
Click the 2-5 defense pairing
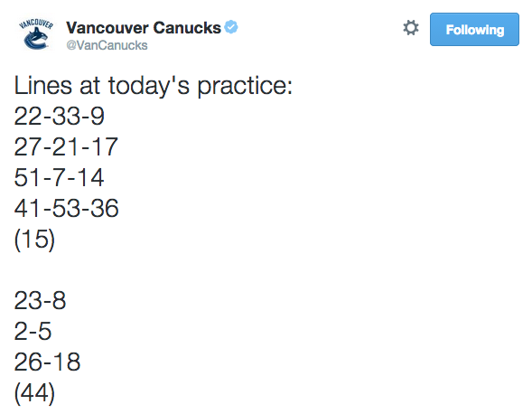point(33,331)
